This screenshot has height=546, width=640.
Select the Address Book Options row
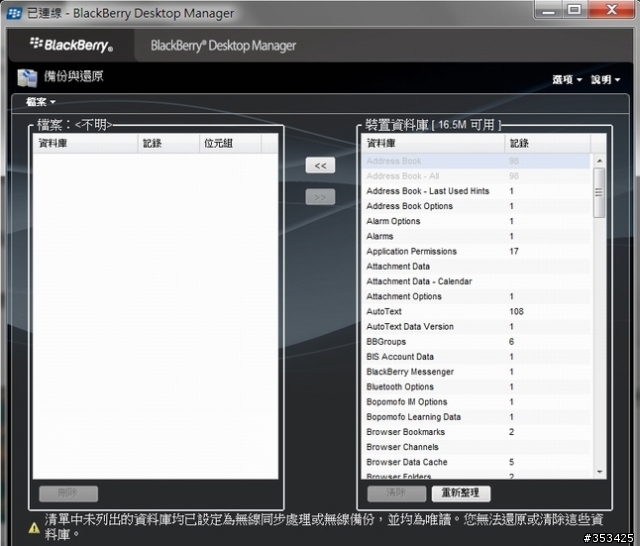coord(476,206)
